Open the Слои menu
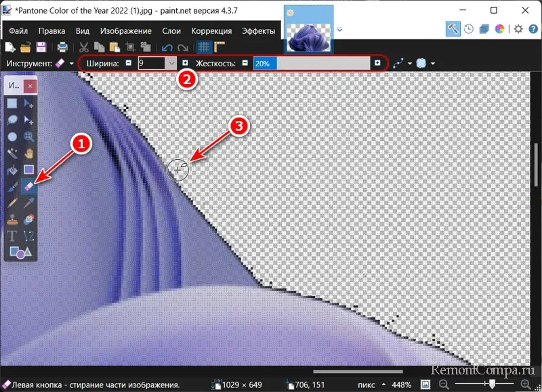The image size is (542, 392). (x=171, y=30)
